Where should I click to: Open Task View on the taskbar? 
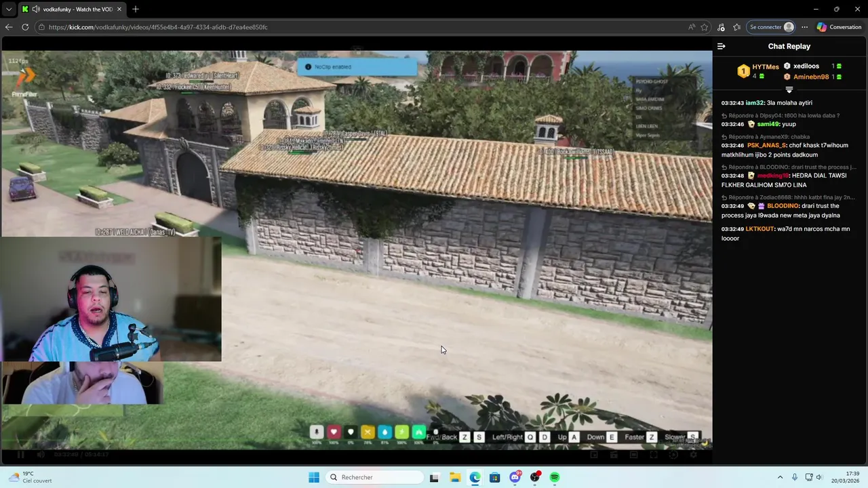click(435, 477)
